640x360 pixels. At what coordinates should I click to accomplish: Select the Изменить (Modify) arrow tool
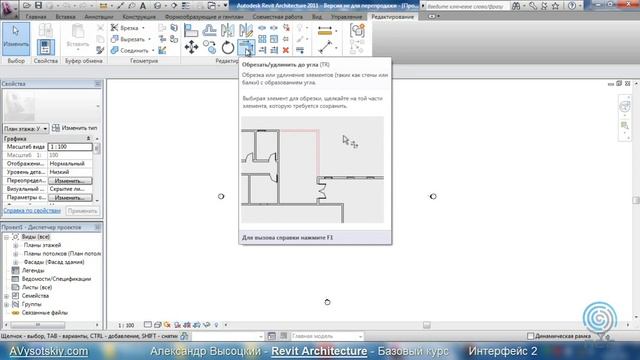(16, 39)
